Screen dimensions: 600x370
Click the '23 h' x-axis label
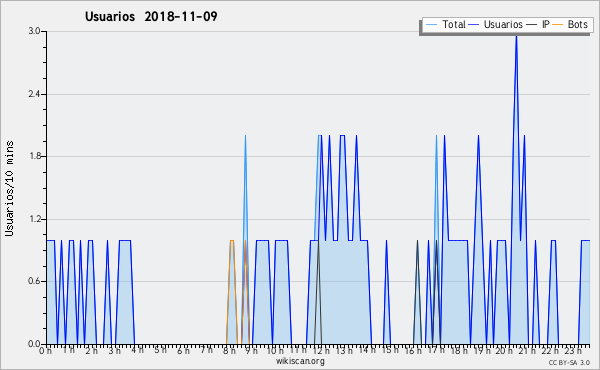573,351
